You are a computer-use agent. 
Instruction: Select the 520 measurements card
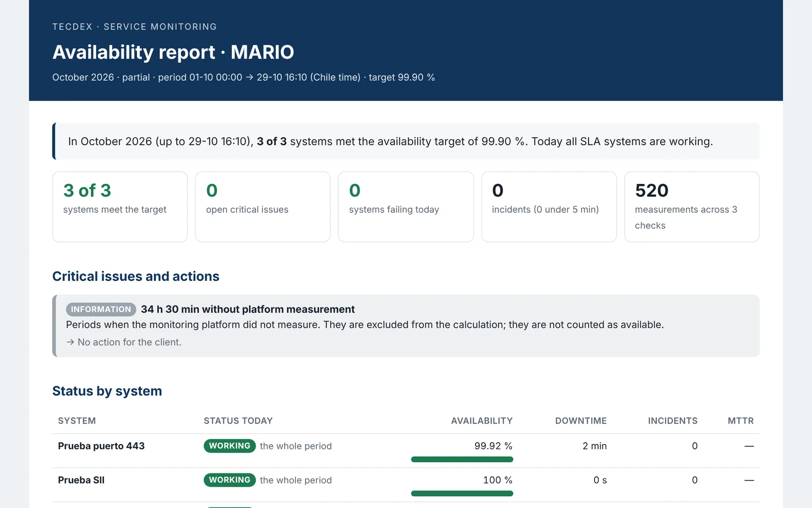692,207
